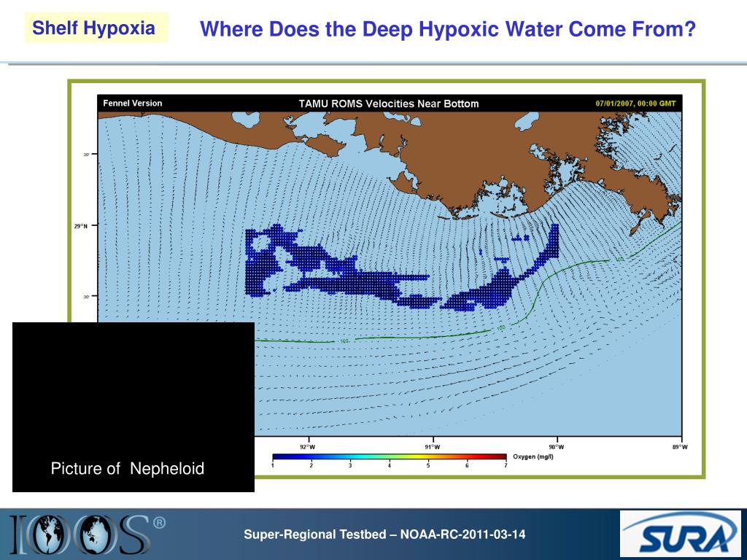Click the black Nepheloid picture placeholder
The width and height of the screenshot is (747, 560).
[133, 407]
